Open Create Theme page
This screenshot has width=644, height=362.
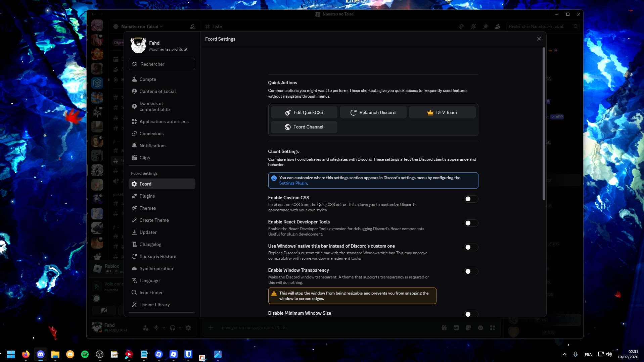point(162,220)
